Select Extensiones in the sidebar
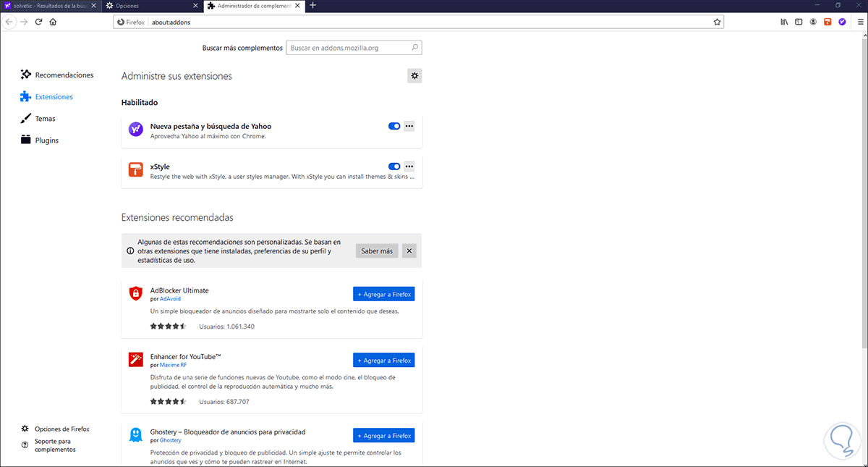 coord(47,96)
